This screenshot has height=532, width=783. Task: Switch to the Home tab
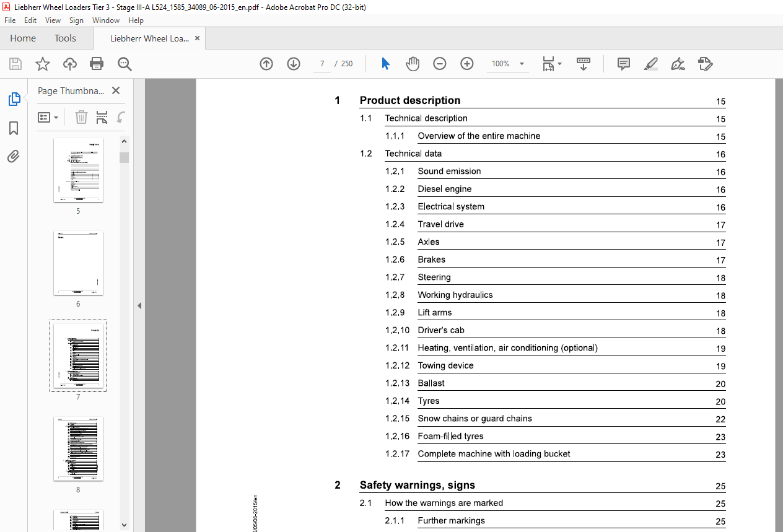23,38
